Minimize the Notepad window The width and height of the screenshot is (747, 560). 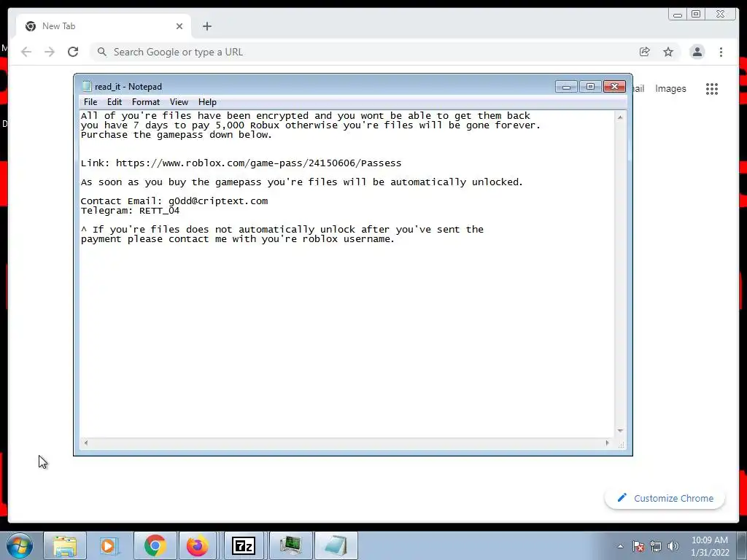tap(566, 87)
